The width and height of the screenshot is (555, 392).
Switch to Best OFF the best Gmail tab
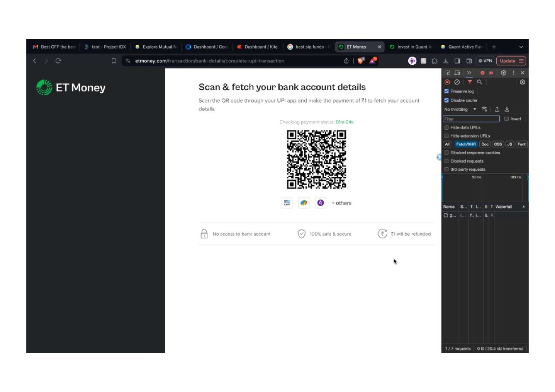pyautogui.click(x=54, y=47)
